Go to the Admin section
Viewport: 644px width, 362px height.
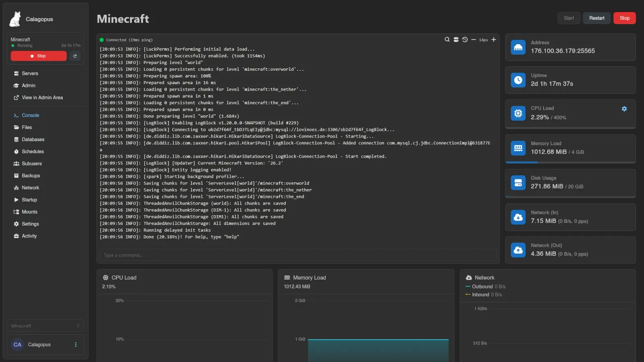pos(45,86)
